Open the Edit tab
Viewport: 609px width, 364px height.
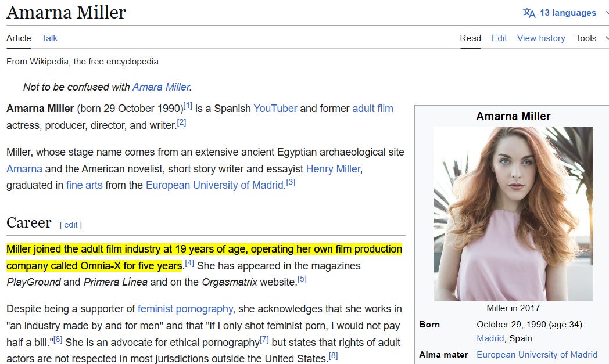tap(499, 38)
